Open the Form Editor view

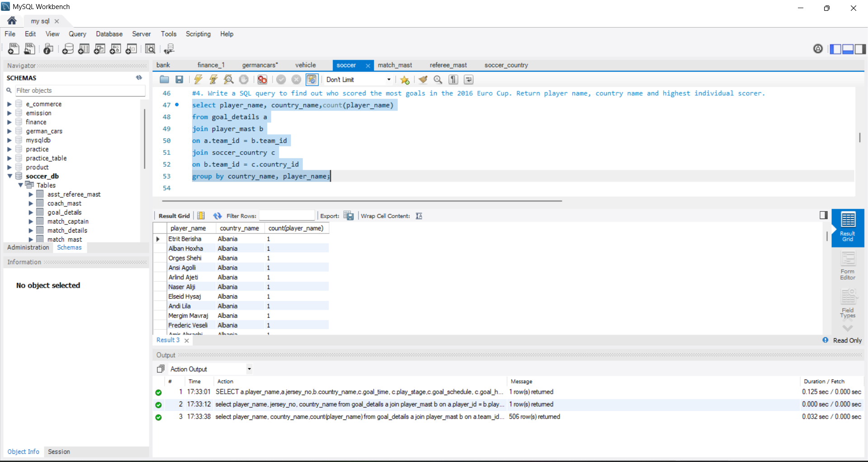click(848, 266)
